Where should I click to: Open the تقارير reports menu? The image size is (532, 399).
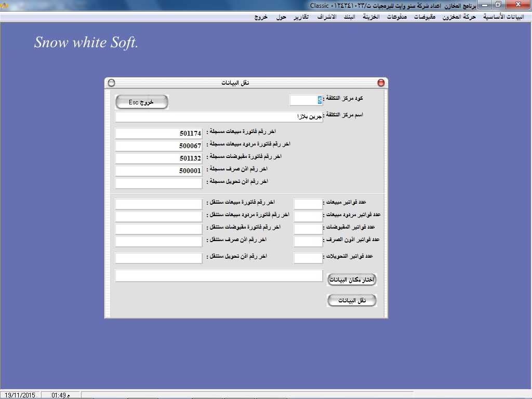[300, 17]
